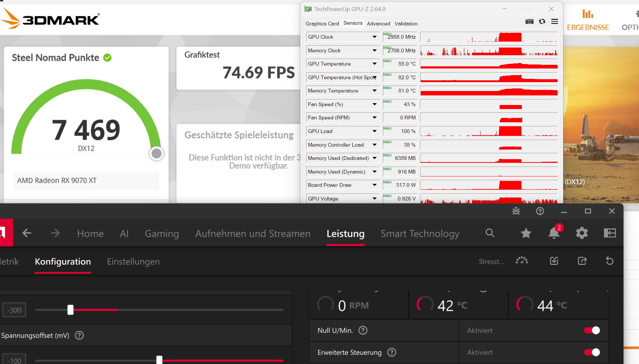Open help for Null U/Min.

click(363, 330)
